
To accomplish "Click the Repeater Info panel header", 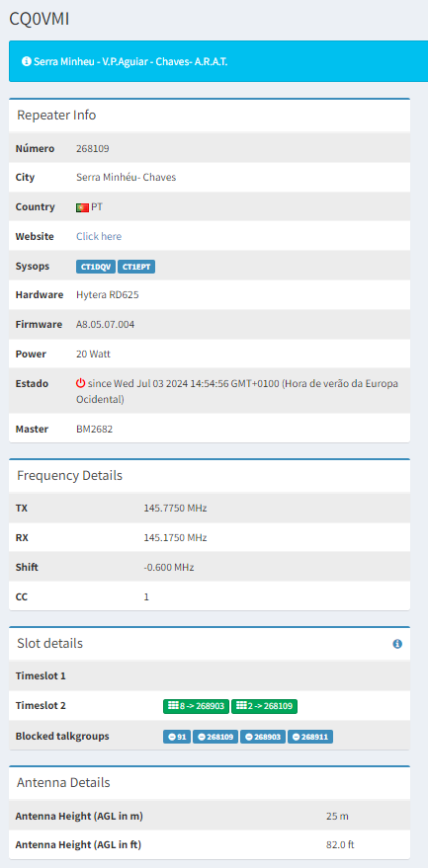I will (210, 116).
